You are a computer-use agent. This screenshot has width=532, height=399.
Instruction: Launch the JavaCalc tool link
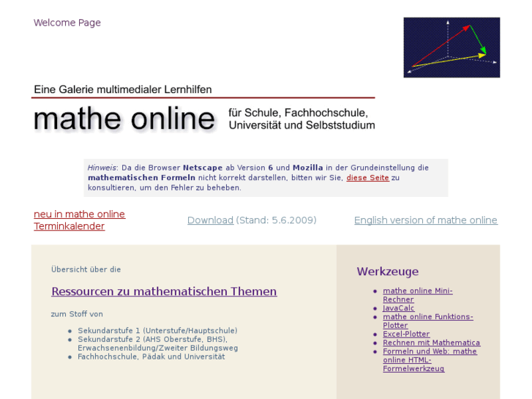399,308
